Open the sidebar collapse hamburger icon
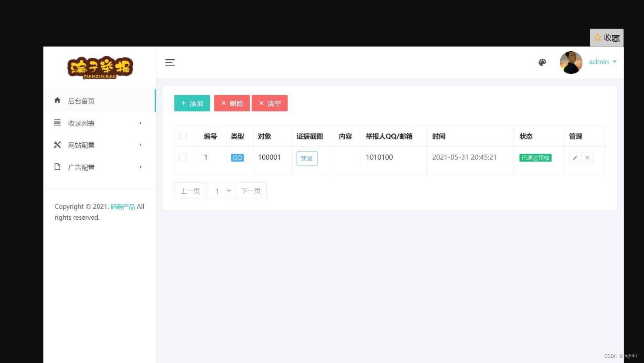Viewport: 644px width, 363px height. click(x=170, y=62)
